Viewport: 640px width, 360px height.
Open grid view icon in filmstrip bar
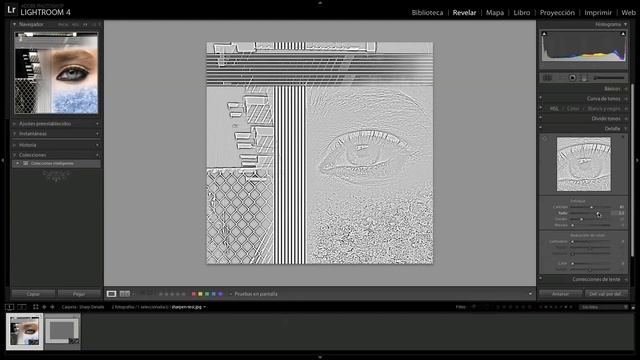click(36, 307)
